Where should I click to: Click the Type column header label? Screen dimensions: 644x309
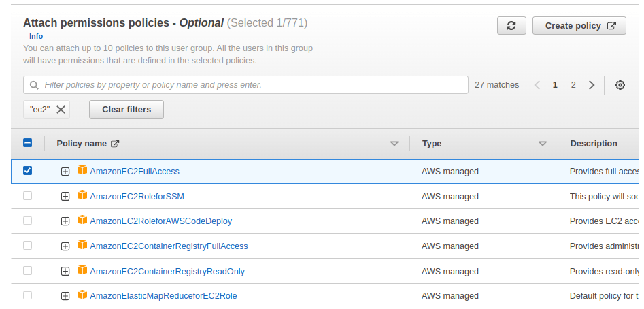tap(432, 144)
